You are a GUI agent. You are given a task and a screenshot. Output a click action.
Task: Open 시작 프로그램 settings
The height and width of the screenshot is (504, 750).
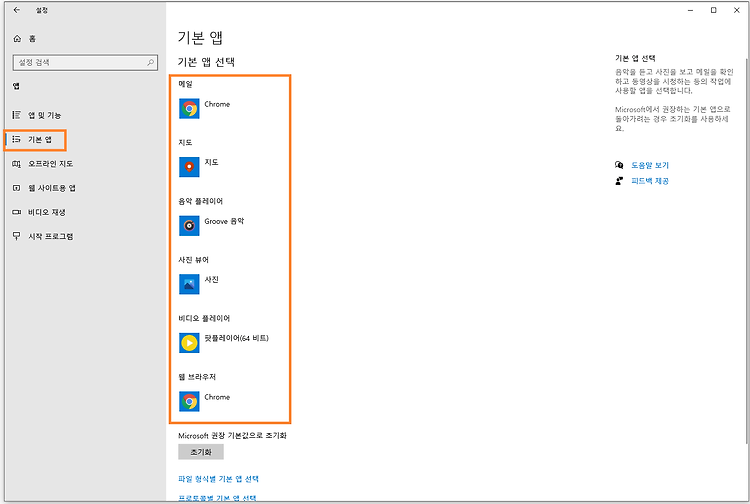(51, 236)
